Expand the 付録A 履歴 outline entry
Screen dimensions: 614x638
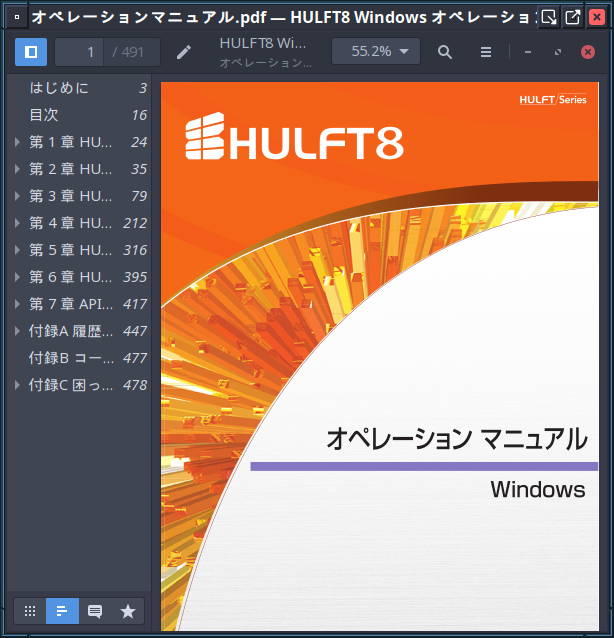pyautogui.click(x=17, y=331)
